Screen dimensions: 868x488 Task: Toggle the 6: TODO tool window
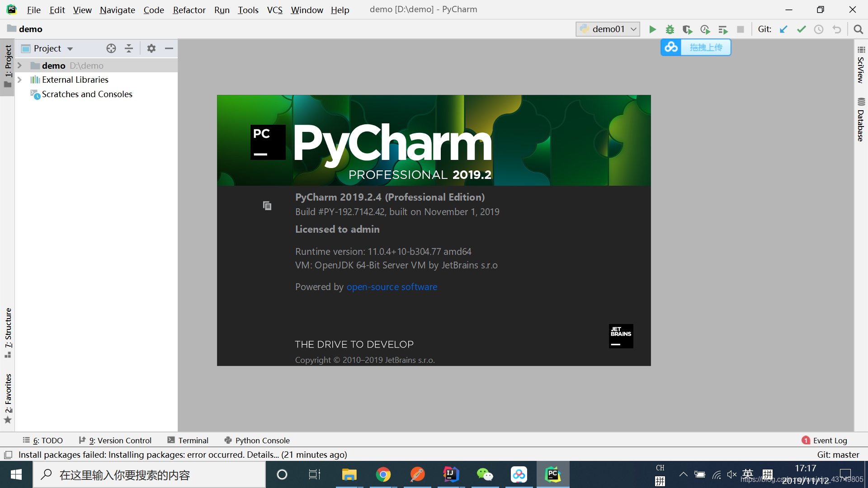[43, 441]
